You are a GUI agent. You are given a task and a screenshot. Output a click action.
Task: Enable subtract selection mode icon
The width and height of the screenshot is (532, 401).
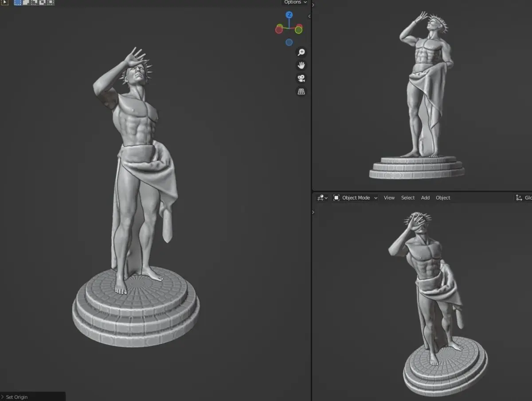pos(34,2)
